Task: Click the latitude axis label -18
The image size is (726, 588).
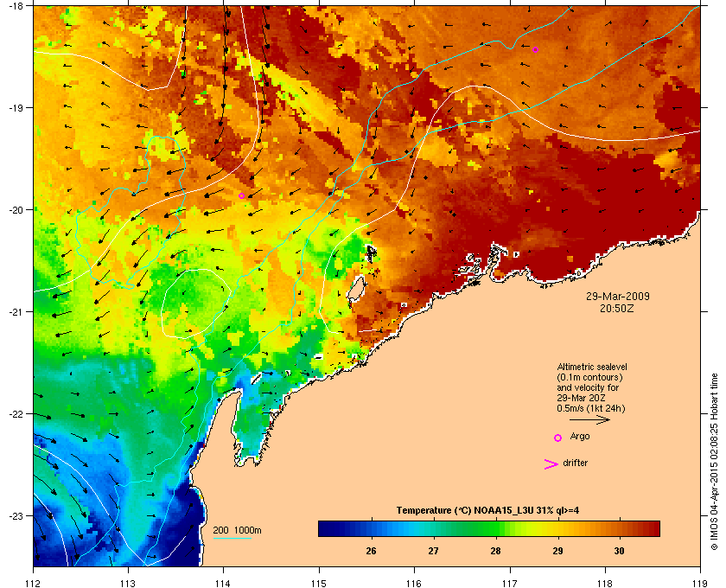Action: point(16,5)
